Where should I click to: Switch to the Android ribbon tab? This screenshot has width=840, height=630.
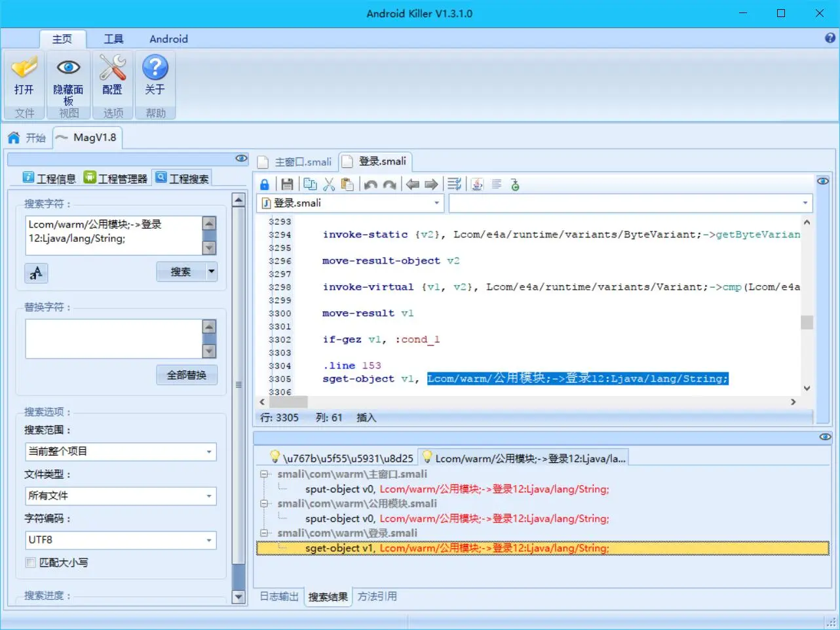click(x=168, y=39)
